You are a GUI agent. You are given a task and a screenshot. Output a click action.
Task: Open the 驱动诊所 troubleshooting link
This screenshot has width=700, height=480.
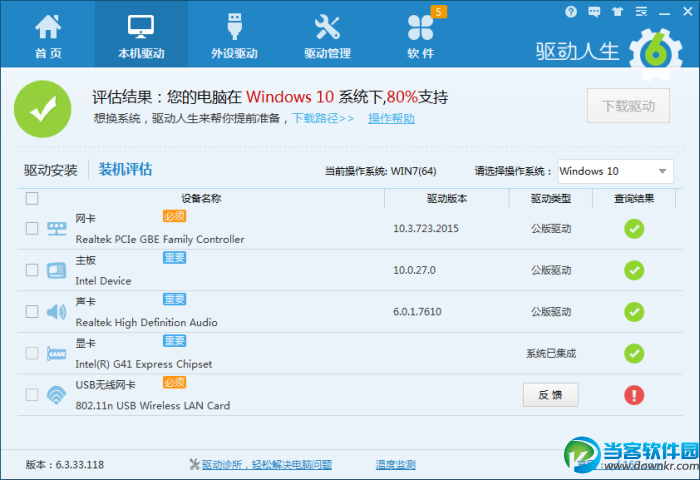click(267, 465)
